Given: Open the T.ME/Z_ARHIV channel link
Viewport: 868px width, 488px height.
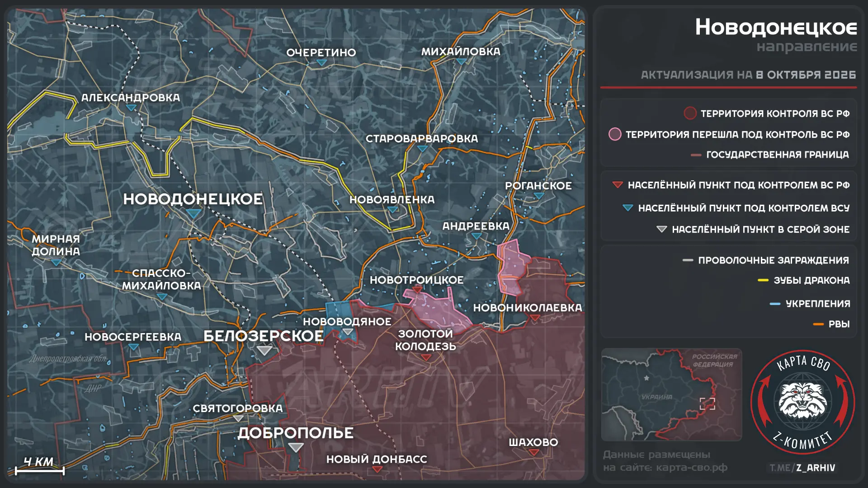Looking at the screenshot, I should click(x=802, y=468).
